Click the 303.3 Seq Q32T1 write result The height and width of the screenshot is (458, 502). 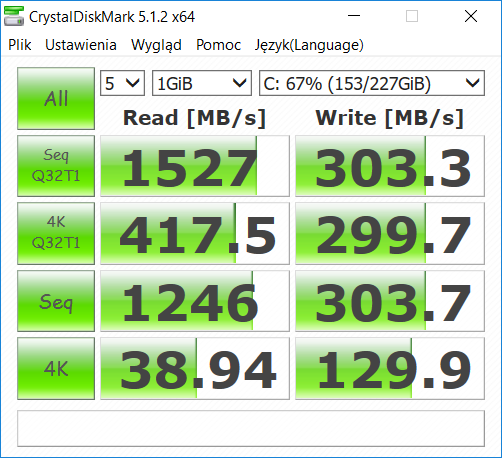(x=390, y=166)
